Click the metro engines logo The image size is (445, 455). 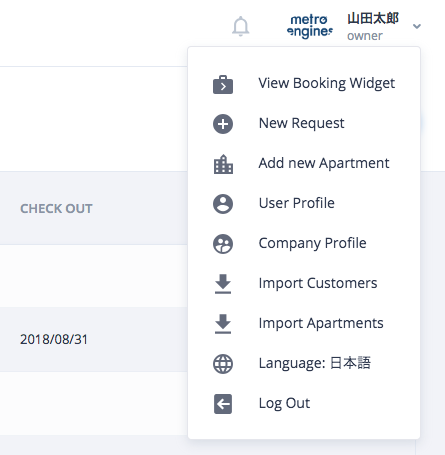(x=310, y=26)
